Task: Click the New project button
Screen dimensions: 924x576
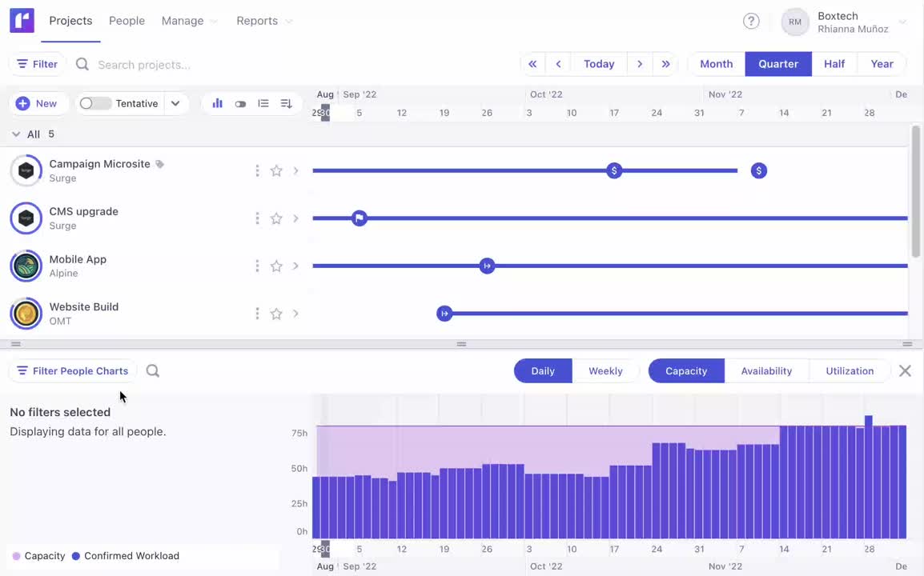Action: 37,103
